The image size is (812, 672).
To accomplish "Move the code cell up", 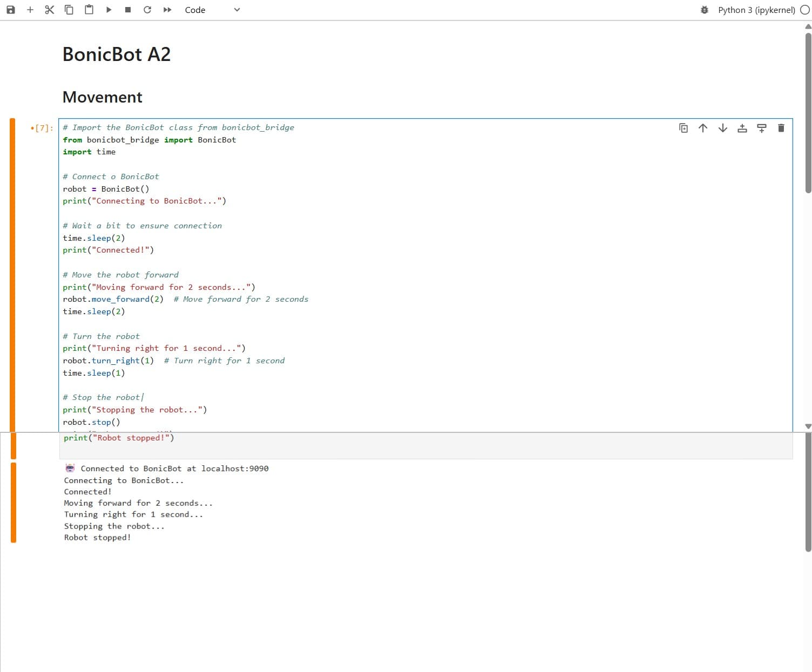I will point(702,128).
